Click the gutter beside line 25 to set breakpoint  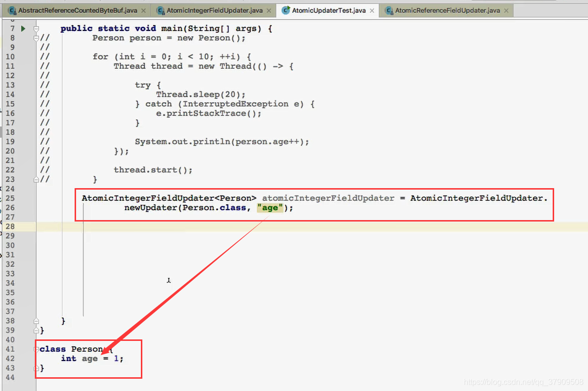pyautogui.click(x=23, y=198)
